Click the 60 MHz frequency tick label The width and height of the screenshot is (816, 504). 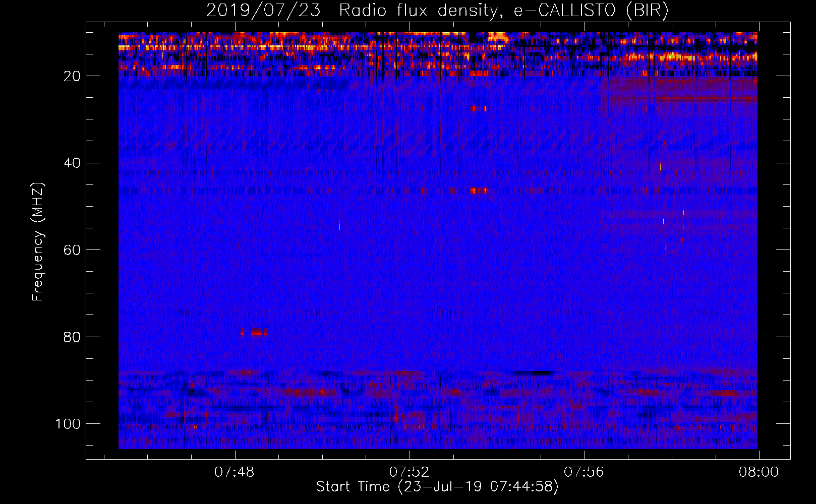coord(72,250)
